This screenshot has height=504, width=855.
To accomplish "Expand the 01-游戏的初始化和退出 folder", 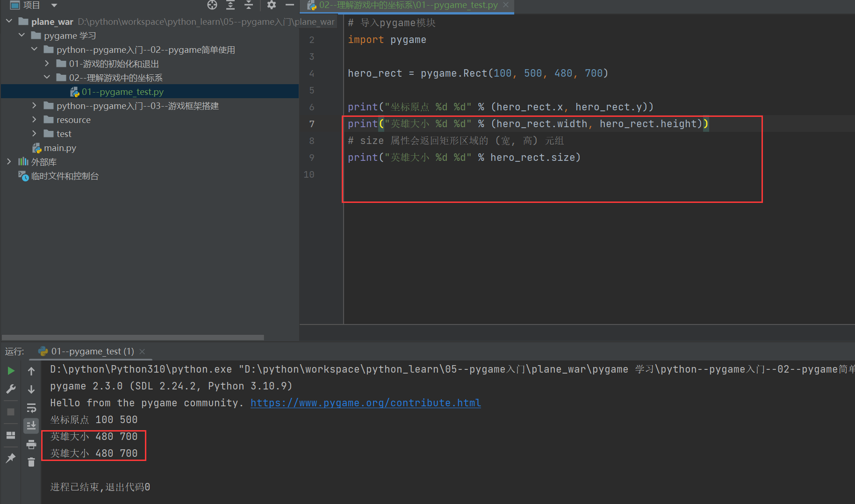I will point(47,64).
